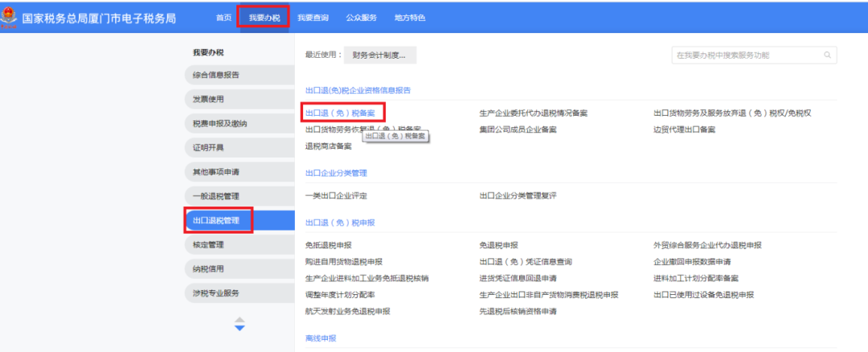Open 进料加工计划分配率备案 link
Viewport: 868px width, 352px height.
click(696, 278)
